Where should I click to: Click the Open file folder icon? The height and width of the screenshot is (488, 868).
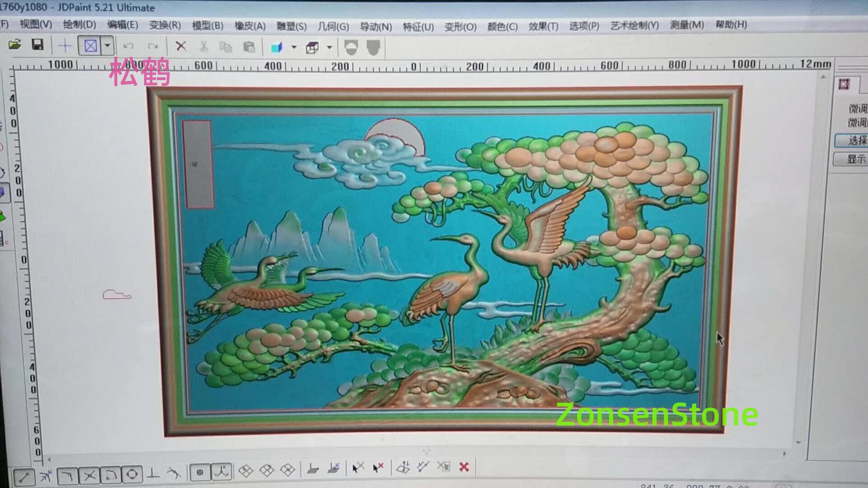[x=15, y=45]
